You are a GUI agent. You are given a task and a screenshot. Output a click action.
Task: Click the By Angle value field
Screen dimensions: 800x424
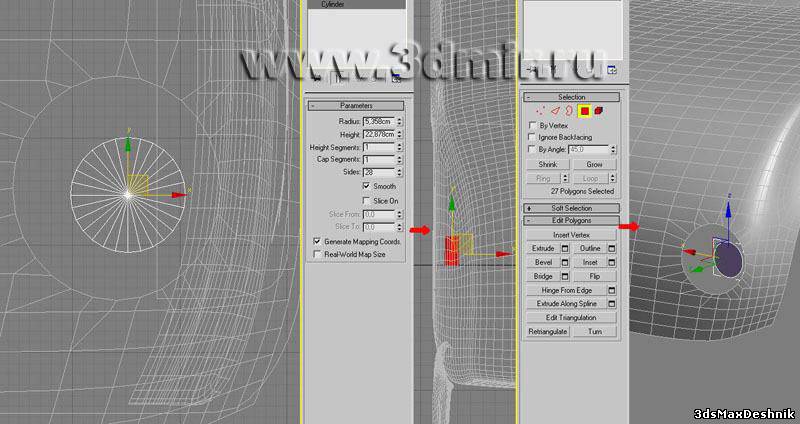pyautogui.click(x=588, y=149)
